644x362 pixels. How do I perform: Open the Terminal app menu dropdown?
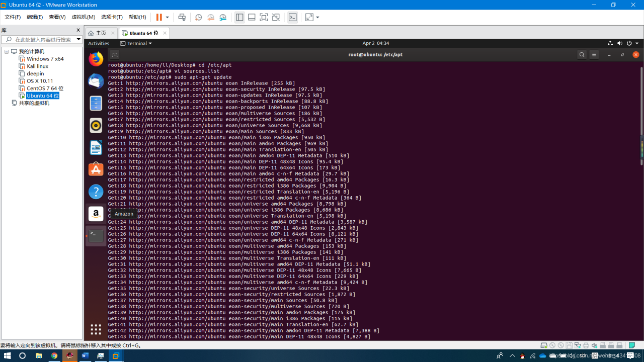[x=136, y=43]
